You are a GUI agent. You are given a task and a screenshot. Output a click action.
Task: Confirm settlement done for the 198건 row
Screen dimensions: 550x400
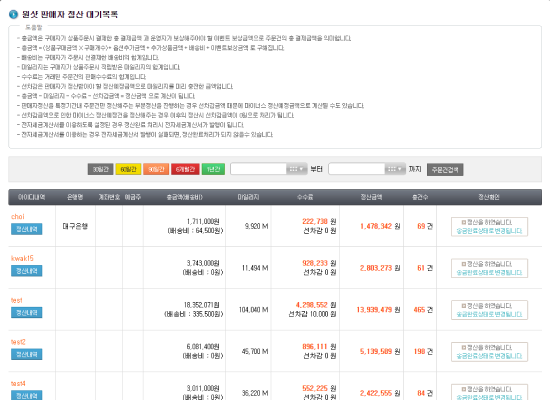489,352
